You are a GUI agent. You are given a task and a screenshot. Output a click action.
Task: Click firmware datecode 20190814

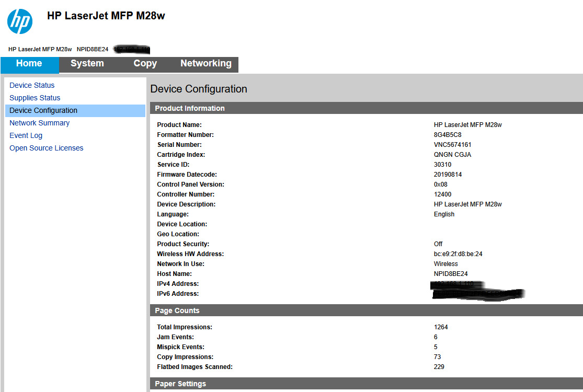(x=448, y=175)
